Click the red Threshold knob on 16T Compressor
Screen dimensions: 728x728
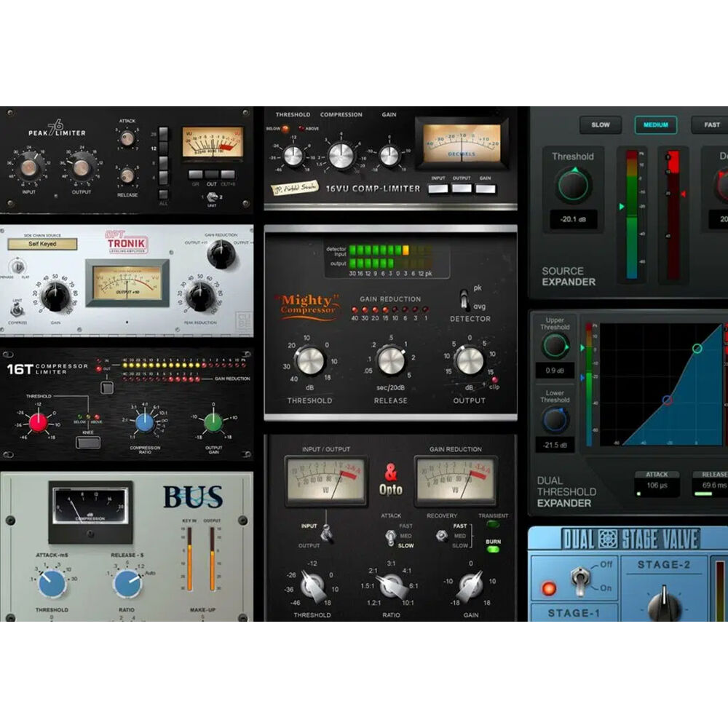39,422
